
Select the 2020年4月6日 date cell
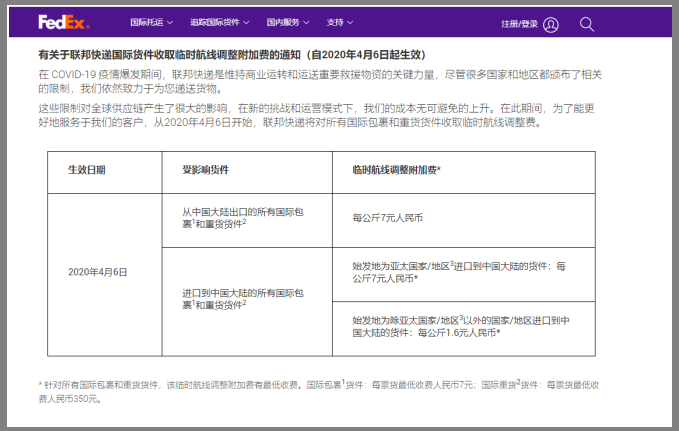click(x=98, y=271)
